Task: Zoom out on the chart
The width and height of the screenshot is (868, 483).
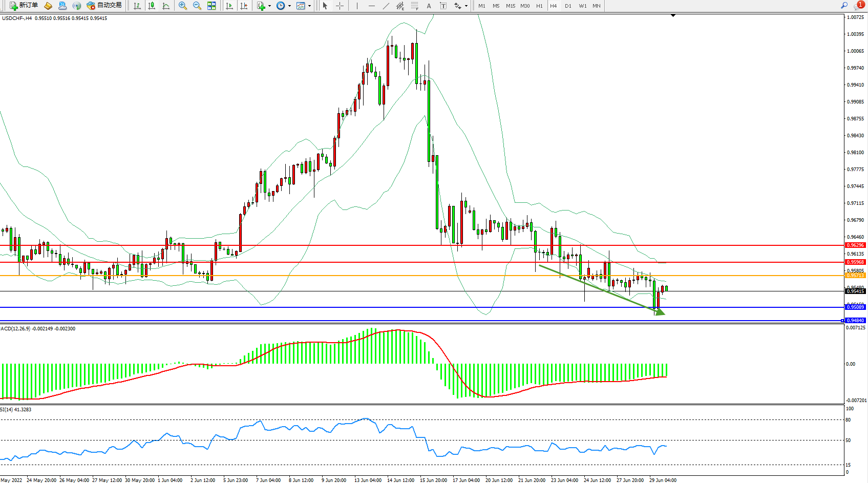Action: pyautogui.click(x=197, y=6)
